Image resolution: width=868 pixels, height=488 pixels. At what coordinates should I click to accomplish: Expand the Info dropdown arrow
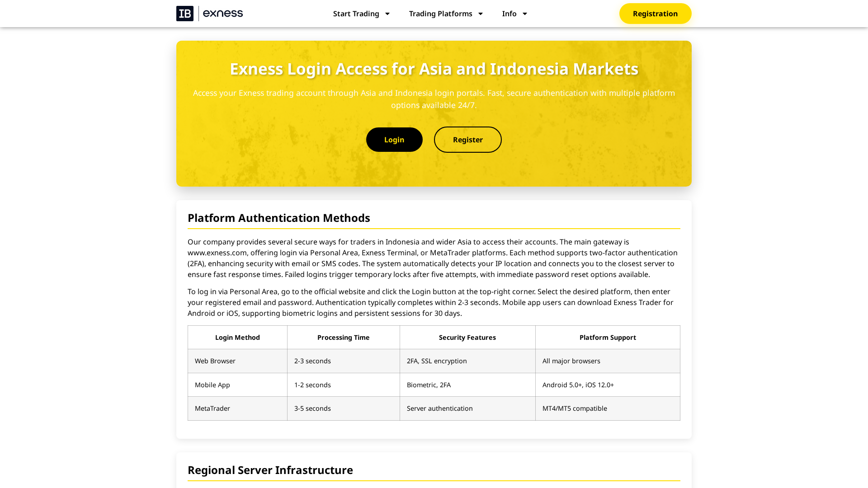point(525,14)
